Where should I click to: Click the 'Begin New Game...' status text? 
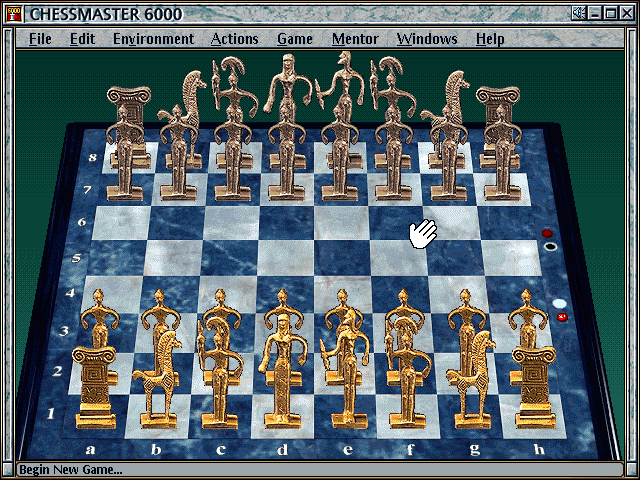(x=71, y=469)
